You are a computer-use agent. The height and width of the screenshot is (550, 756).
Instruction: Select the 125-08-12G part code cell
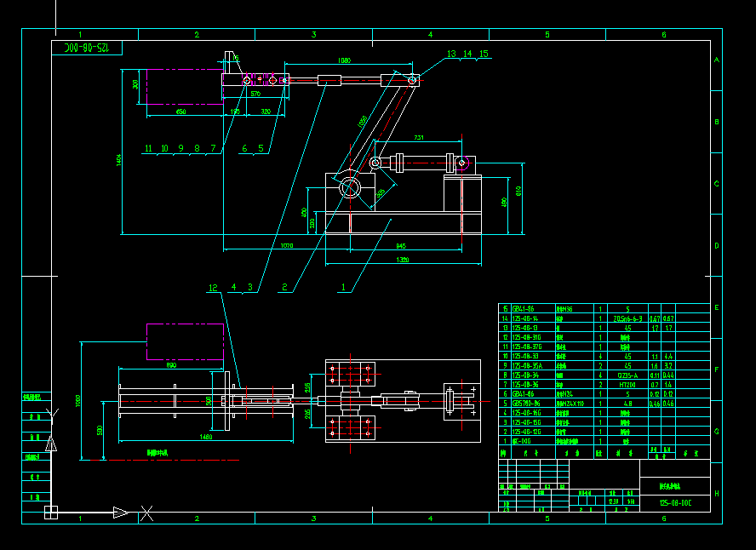527,432
